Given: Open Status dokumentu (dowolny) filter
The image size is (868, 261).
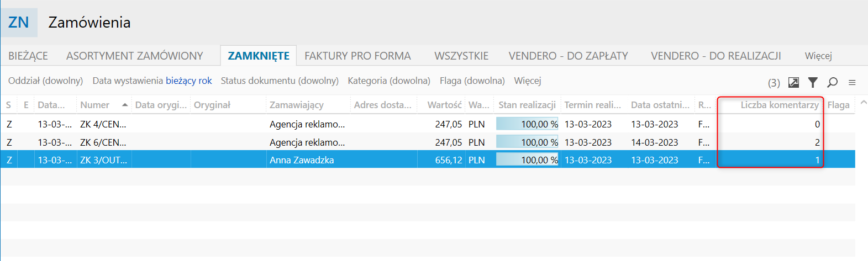Looking at the screenshot, I should coord(280,81).
